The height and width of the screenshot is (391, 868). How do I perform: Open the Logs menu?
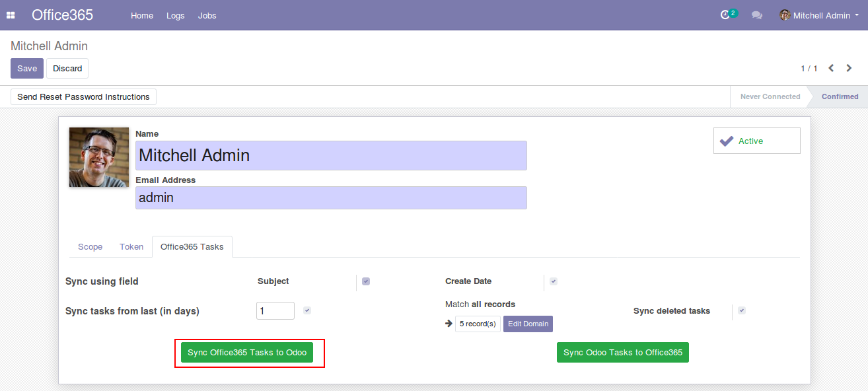pos(176,15)
